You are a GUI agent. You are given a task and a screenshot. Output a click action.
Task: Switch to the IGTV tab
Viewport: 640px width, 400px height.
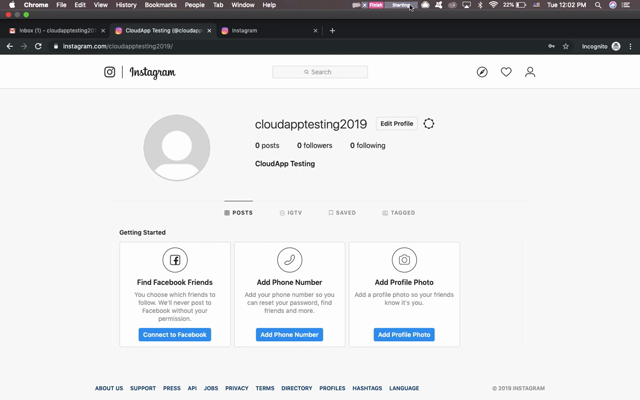point(291,213)
